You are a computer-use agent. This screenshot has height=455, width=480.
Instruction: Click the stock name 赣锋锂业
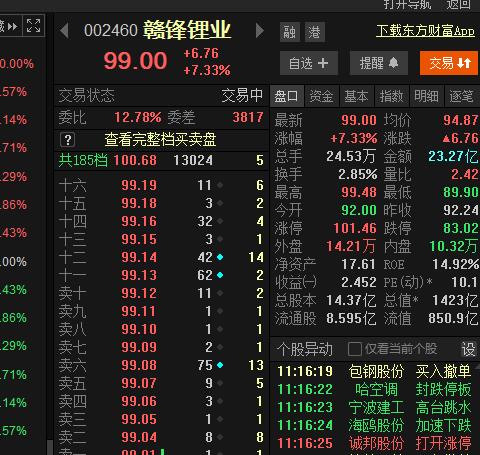[x=187, y=30]
